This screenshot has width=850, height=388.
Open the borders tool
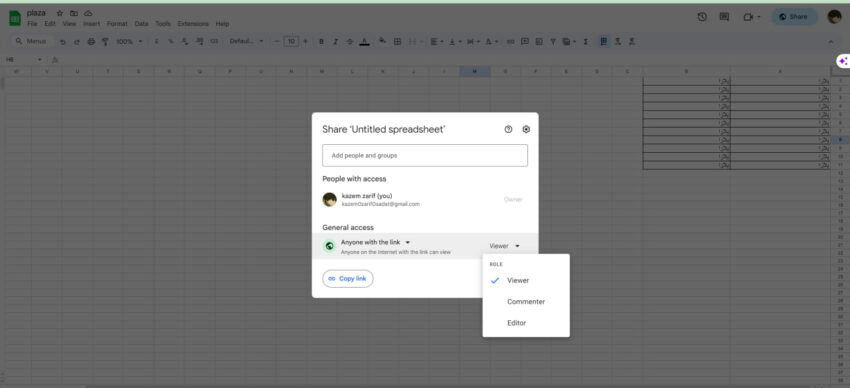click(397, 42)
